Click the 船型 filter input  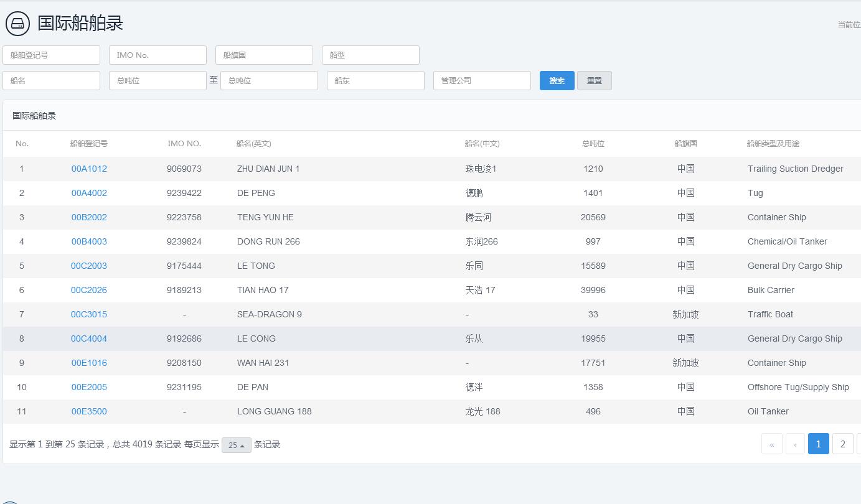(370, 55)
